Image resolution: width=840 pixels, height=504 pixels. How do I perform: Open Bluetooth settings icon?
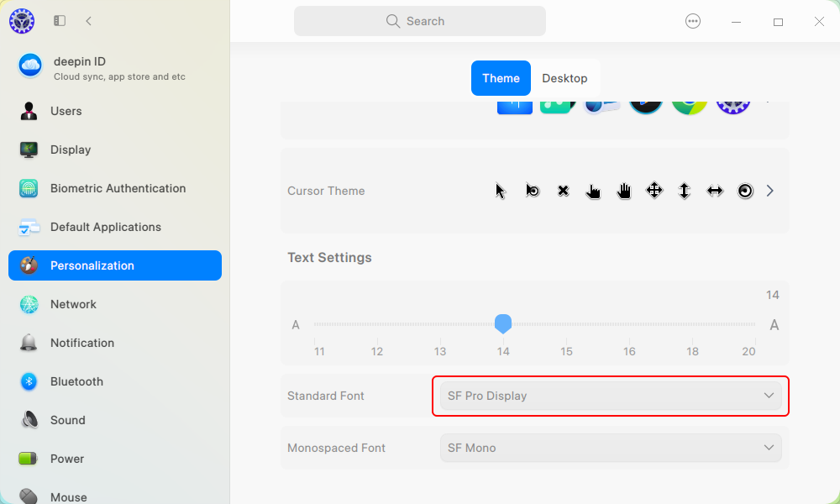click(29, 381)
